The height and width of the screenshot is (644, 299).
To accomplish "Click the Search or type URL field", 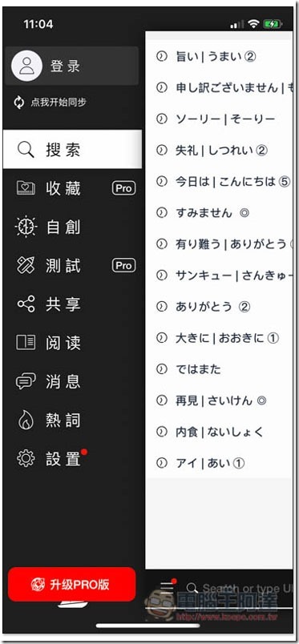I will point(240,588).
